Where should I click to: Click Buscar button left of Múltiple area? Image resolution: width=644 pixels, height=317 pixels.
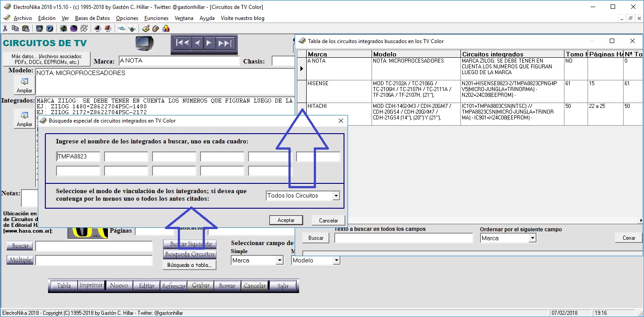[20, 246]
